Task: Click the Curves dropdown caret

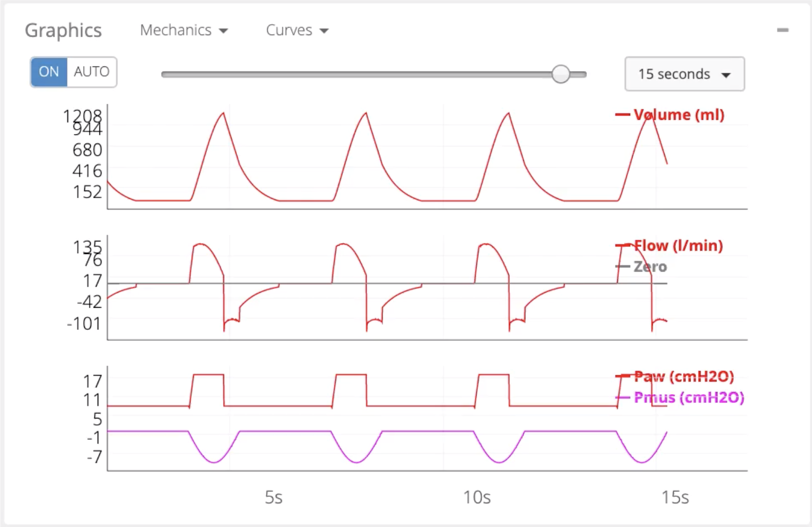Action: 324,31
